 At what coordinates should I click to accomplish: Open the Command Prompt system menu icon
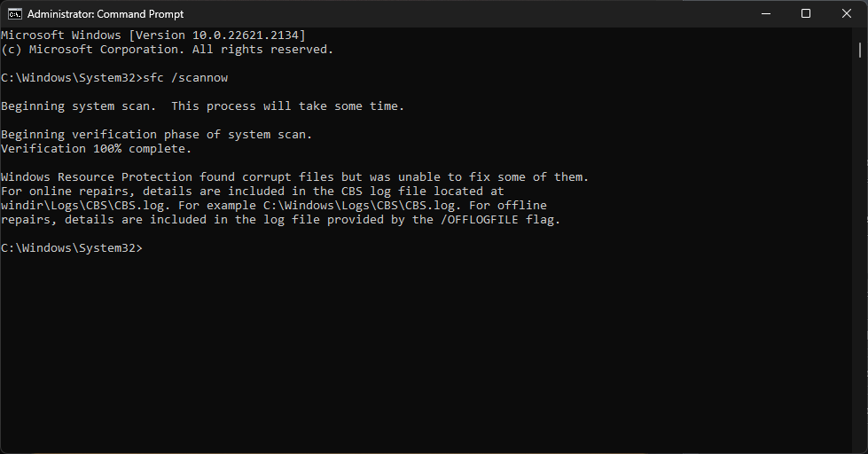point(15,13)
